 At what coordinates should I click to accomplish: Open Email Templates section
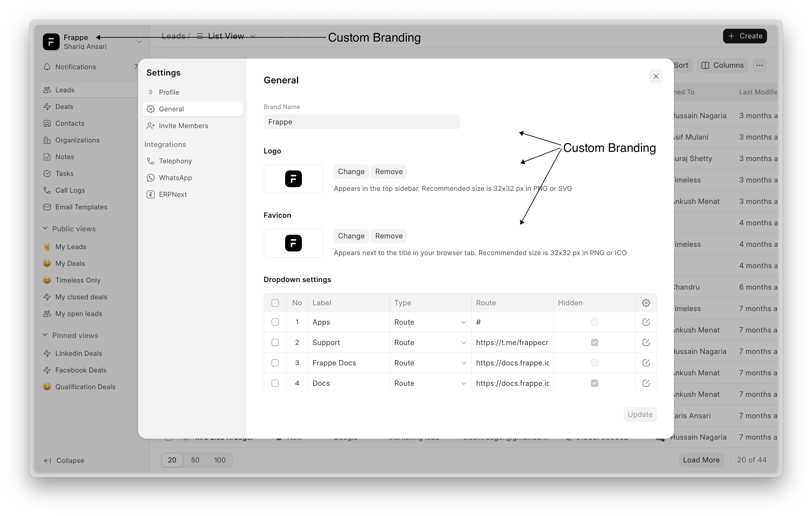click(x=81, y=207)
